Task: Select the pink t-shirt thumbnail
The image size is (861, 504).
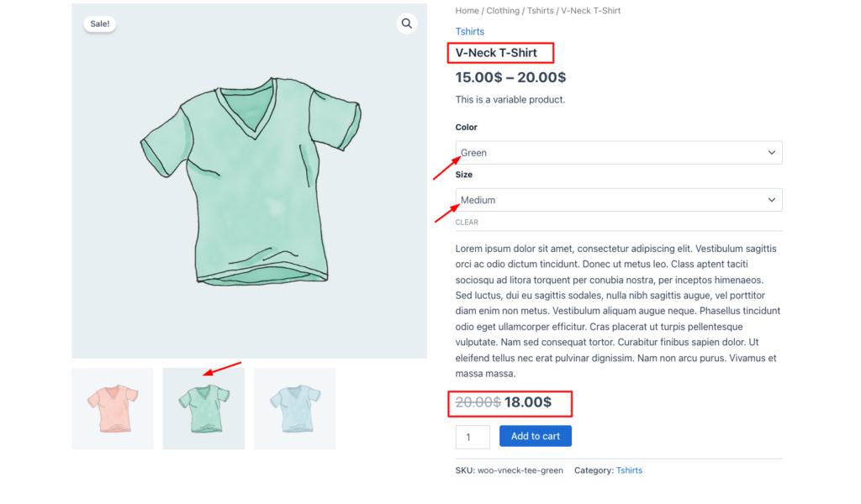Action: (112, 408)
